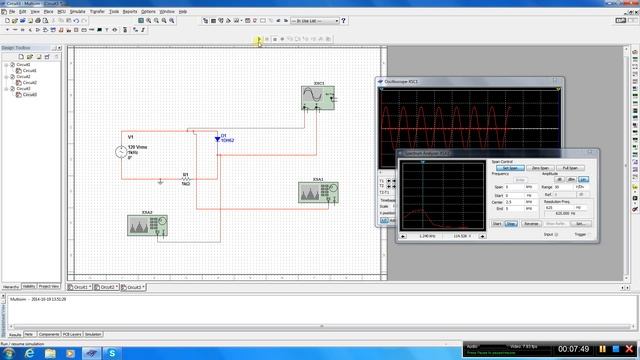Collapse the Circuit3 tree node
This screenshot has width=640, height=360.
(x=6, y=89)
